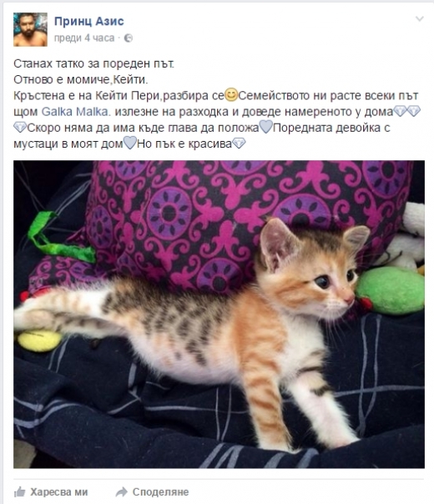Viewport: 434px width, 504px height.
Task: Click the globe public privacy icon
Action: [x=129, y=38]
